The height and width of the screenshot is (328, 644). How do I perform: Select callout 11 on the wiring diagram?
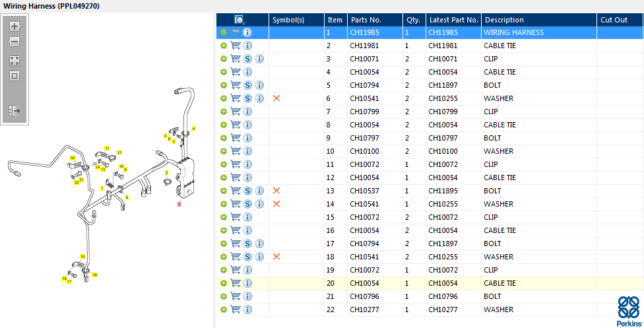(107, 148)
